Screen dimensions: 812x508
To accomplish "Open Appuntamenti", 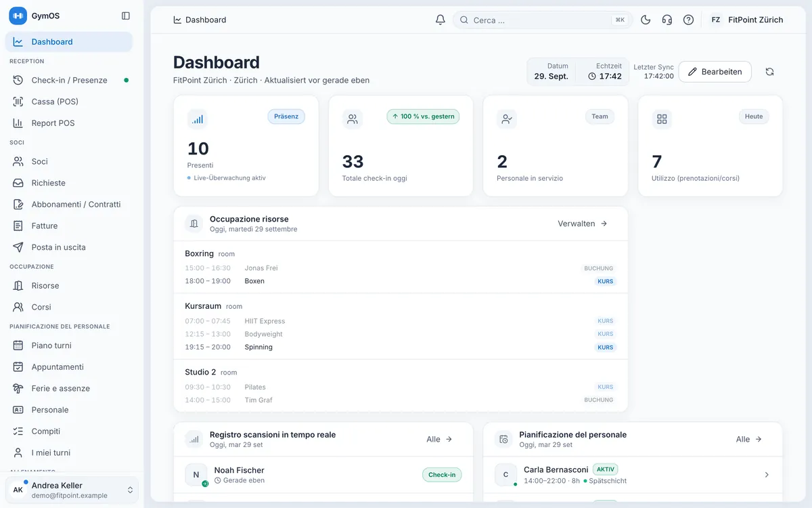I will pos(69,367).
